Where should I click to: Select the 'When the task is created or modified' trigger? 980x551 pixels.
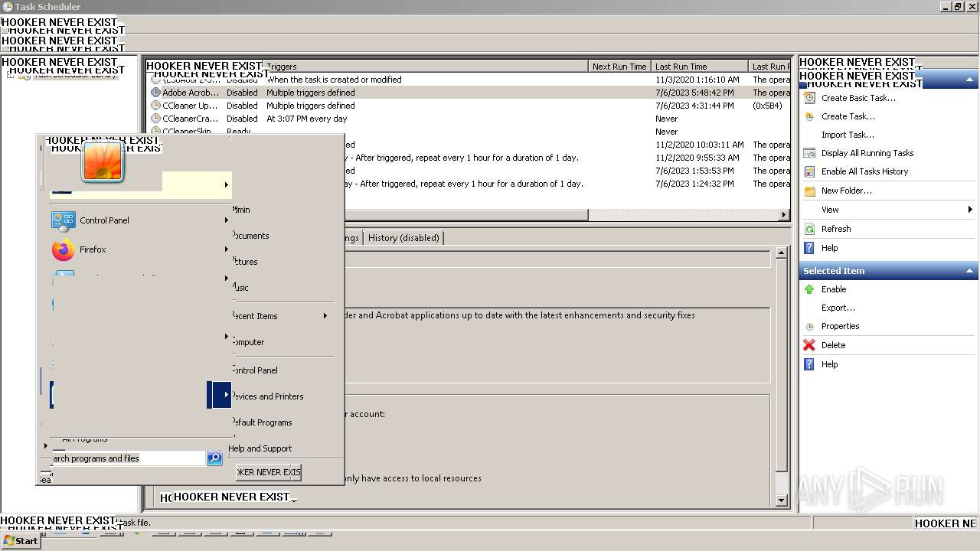[334, 80]
